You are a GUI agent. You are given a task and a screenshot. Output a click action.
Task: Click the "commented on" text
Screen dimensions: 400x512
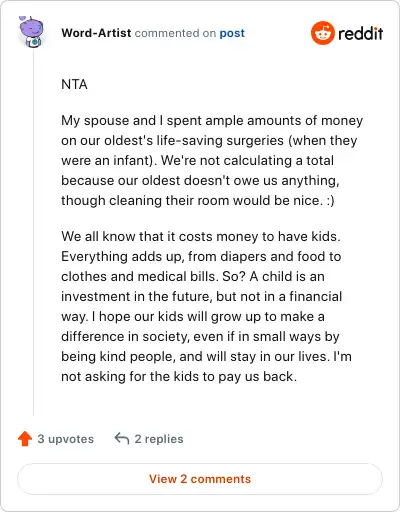(x=175, y=33)
